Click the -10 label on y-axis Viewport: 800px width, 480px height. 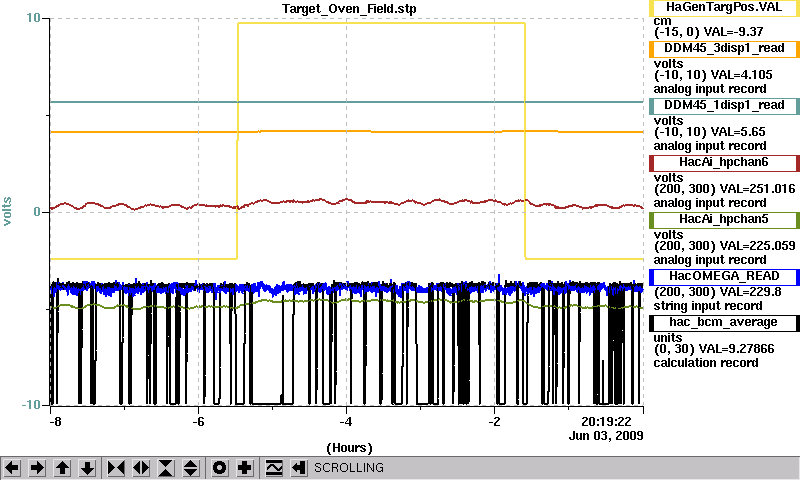click(x=31, y=405)
